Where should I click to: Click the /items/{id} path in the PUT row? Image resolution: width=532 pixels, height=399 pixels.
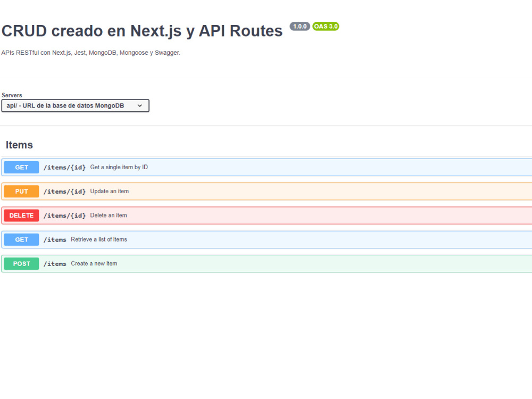click(x=64, y=192)
